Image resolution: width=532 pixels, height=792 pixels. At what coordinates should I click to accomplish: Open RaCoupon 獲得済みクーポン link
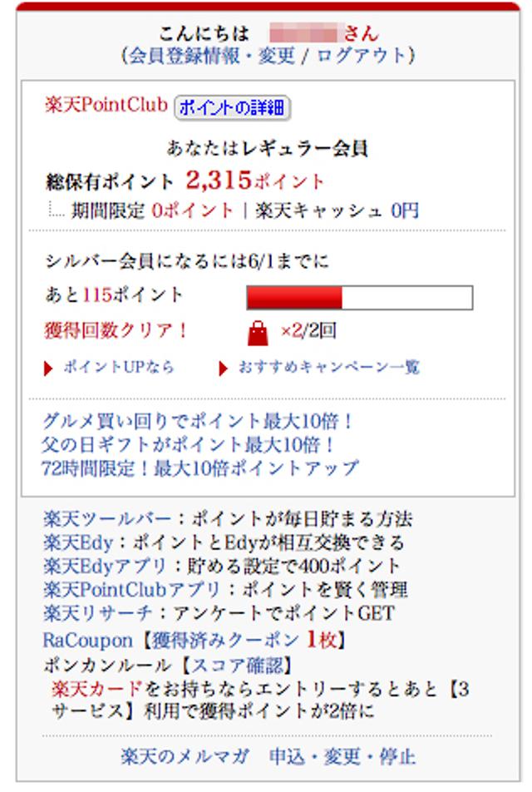[x=195, y=641]
